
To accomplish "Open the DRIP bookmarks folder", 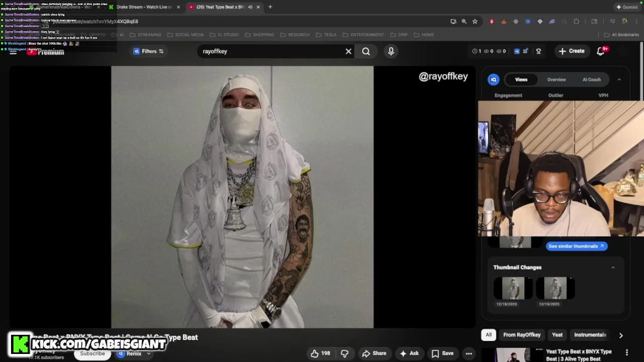I will click(x=398, y=35).
